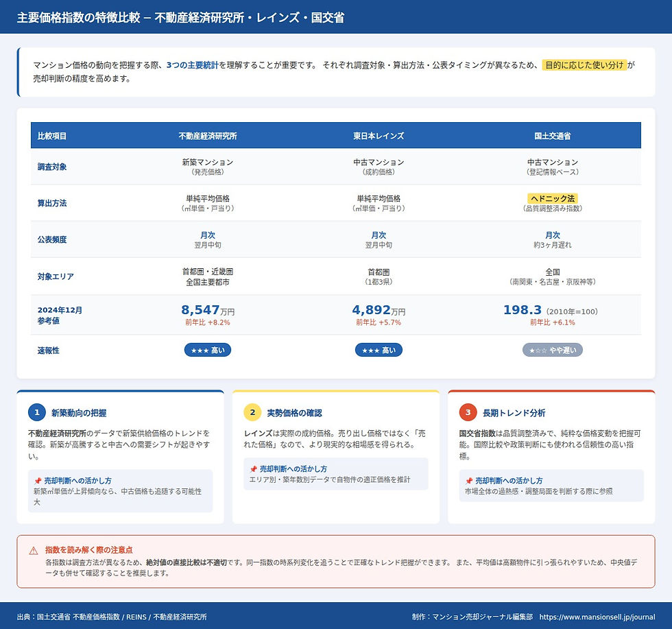Click the 前年比 +6.1% text

click(553, 322)
